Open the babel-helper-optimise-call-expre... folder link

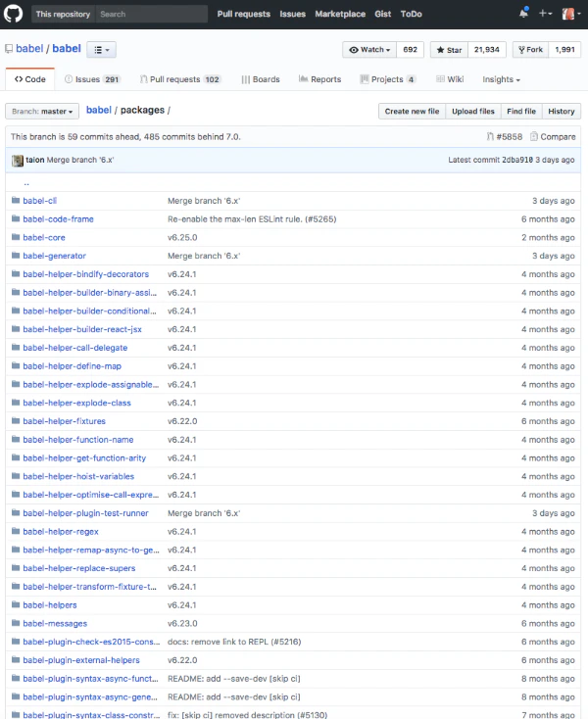tap(91, 495)
